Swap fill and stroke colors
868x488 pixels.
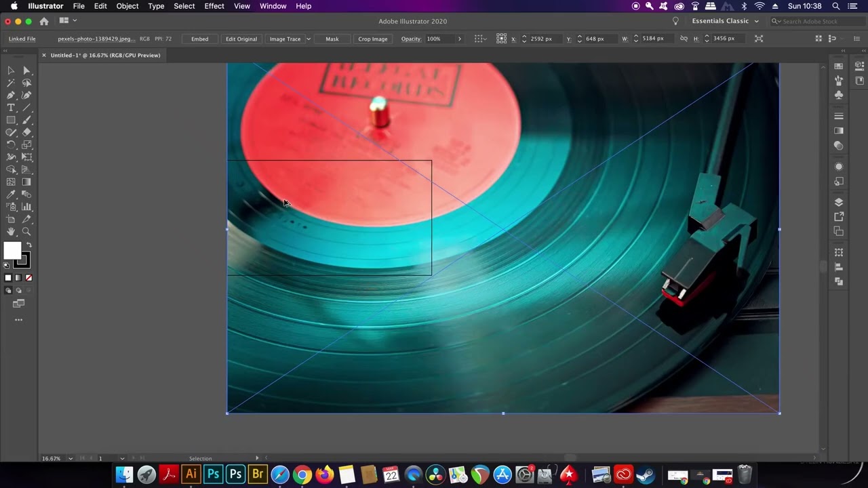point(28,245)
